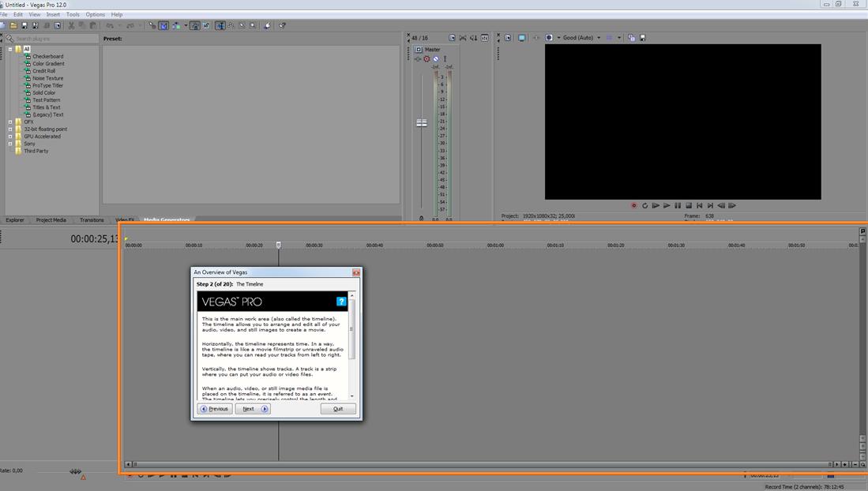Go to End button under video preview

point(710,205)
